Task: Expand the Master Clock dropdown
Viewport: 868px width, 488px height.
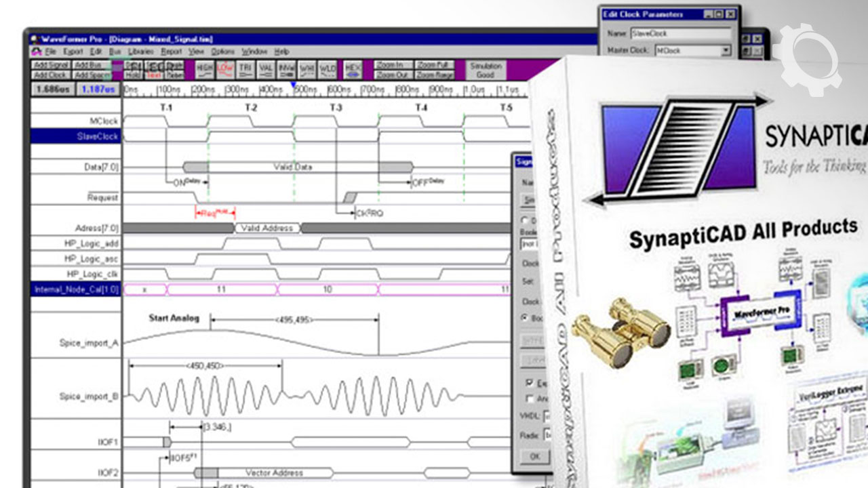Action: click(x=725, y=51)
